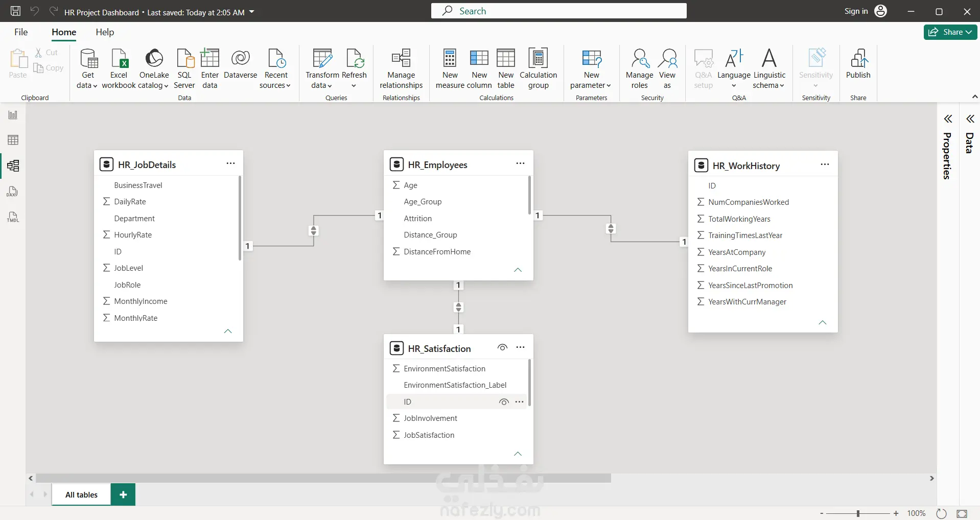Select YearsAtCompany field in HR_WorkHistory

[x=737, y=252]
